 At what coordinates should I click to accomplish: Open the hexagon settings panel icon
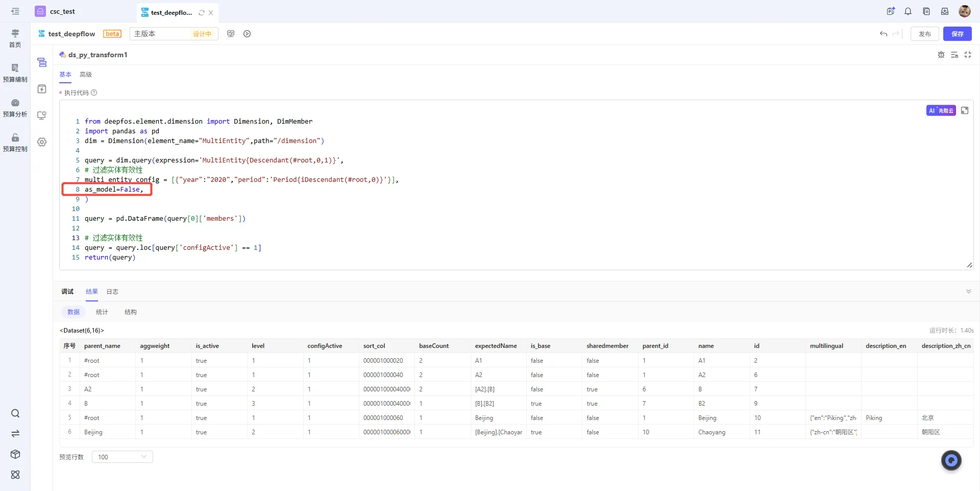pos(42,142)
